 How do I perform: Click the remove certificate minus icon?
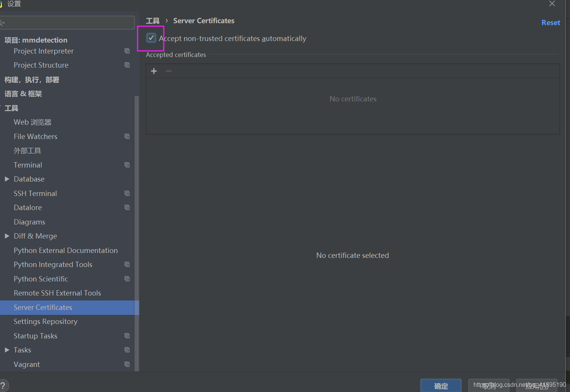(169, 71)
